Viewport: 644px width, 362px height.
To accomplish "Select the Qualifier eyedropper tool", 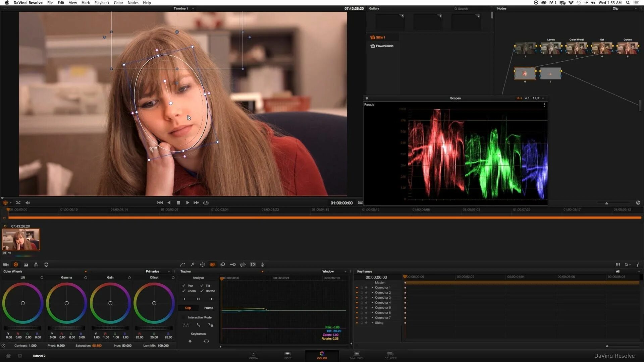I will 193,264.
